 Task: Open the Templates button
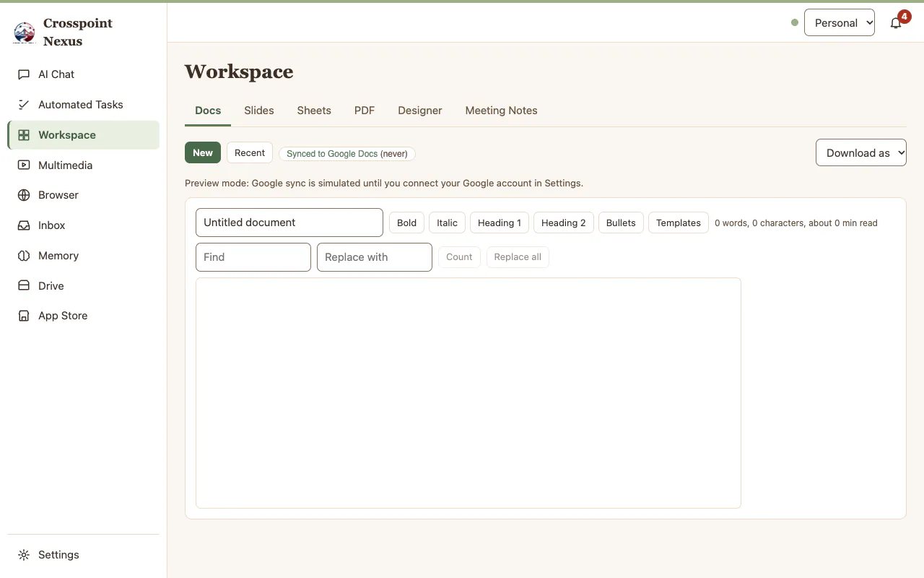click(x=679, y=223)
